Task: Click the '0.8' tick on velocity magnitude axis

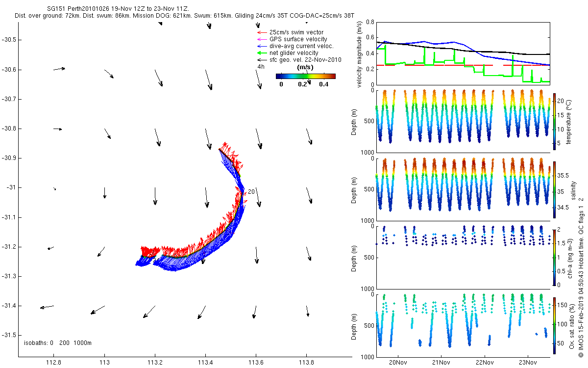Action: pyautogui.click(x=370, y=22)
